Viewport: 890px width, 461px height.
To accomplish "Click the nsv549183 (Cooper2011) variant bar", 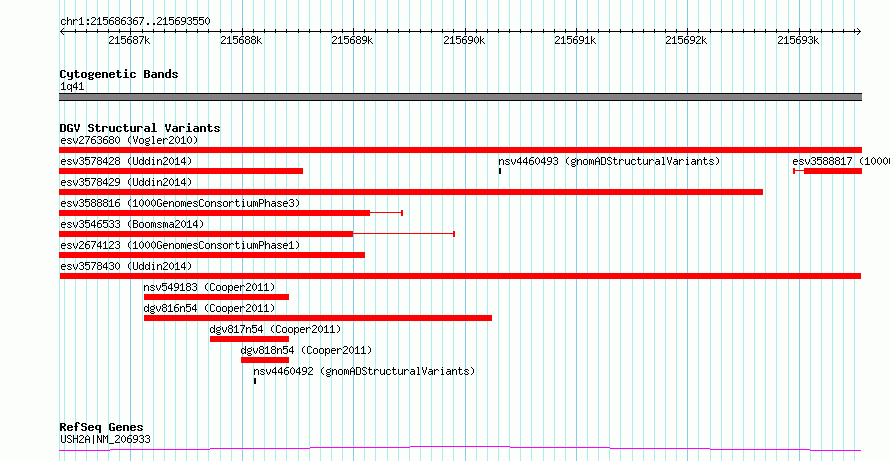I will click(x=216, y=297).
